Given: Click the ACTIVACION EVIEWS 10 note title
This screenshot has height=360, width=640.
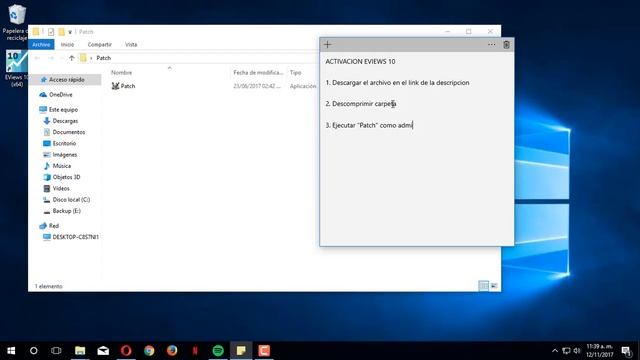Looking at the screenshot, I should pos(360,62).
